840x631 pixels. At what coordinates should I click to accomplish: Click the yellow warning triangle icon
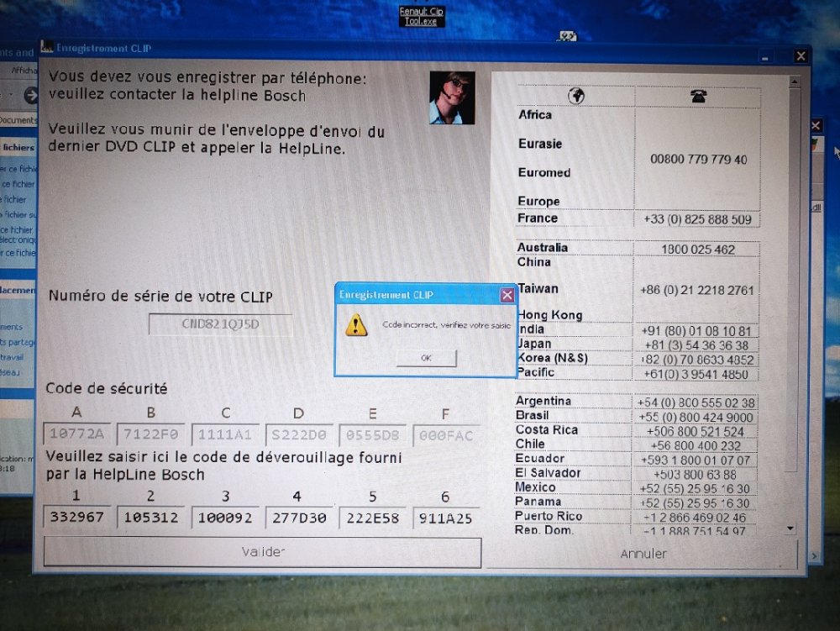point(356,325)
